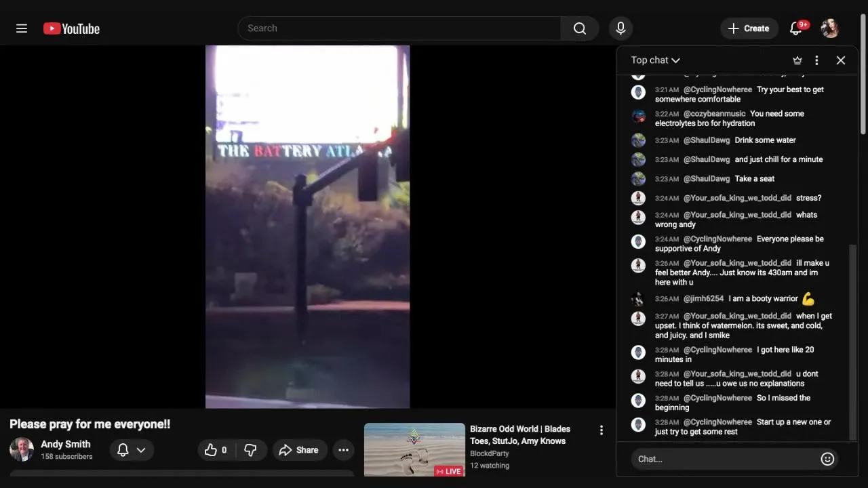Open Andy Smith channel name
This screenshot has width=868, height=488.
[66, 445]
